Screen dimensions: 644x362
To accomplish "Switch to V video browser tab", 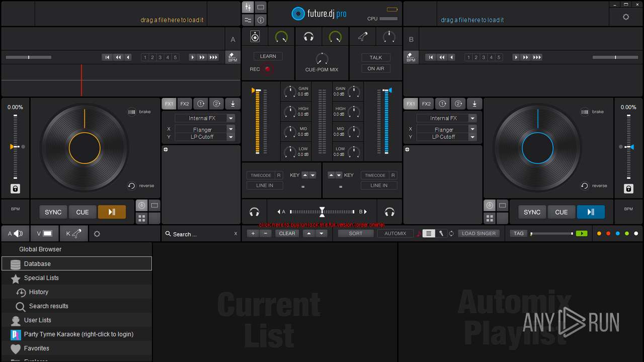I will 44,233.
